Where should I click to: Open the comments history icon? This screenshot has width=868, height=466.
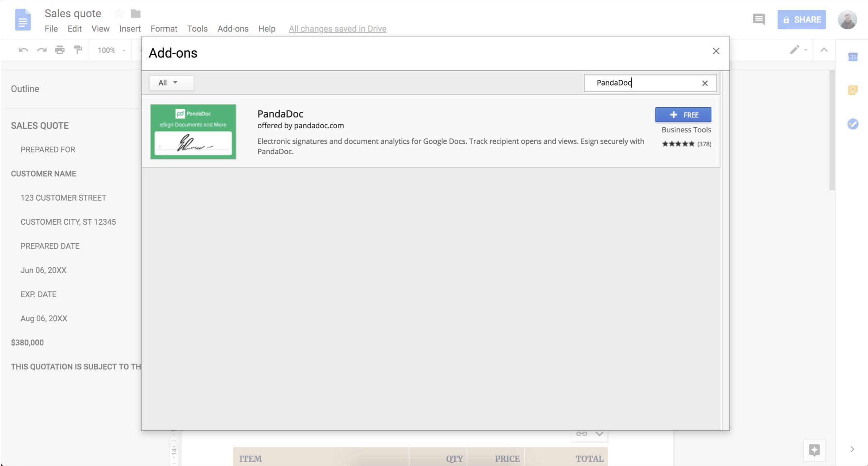tap(758, 19)
